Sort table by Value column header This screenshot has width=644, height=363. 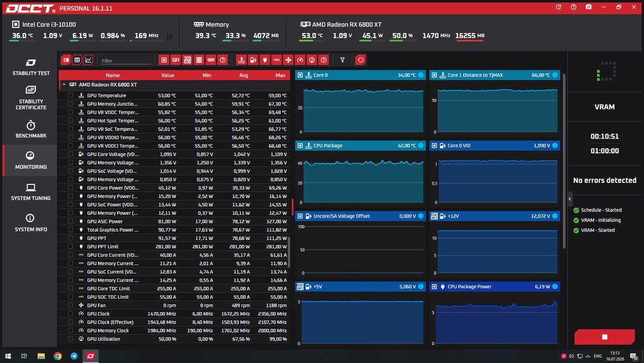tap(167, 75)
